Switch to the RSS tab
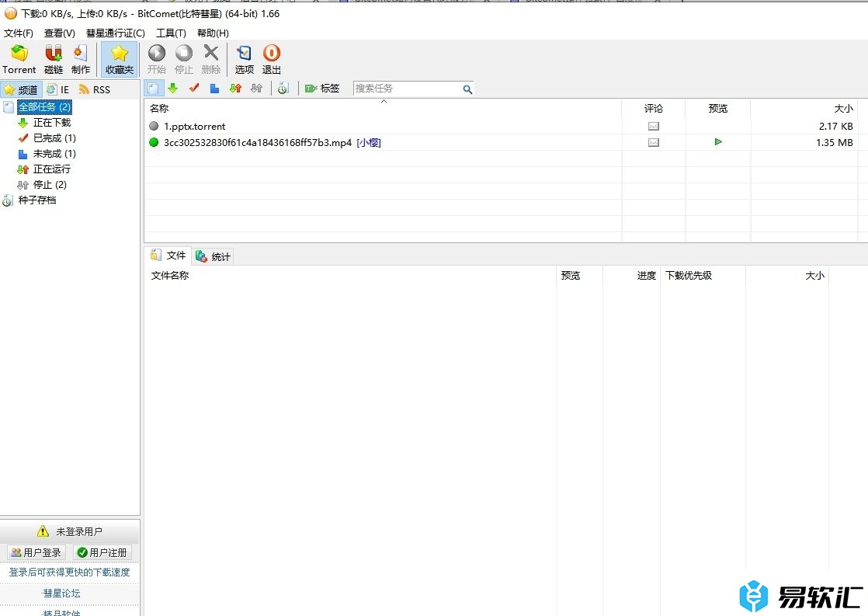This screenshot has height=616, width=868. [95, 90]
